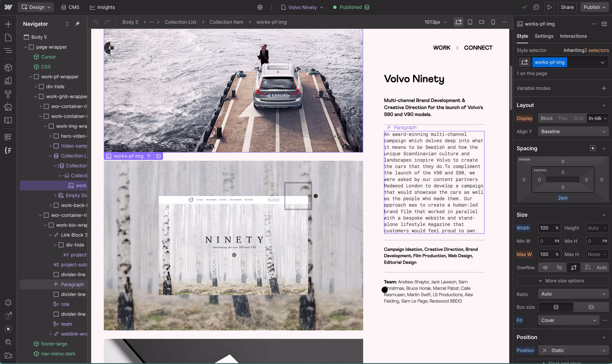
Task: Set Display to Flex
Action: click(563, 118)
